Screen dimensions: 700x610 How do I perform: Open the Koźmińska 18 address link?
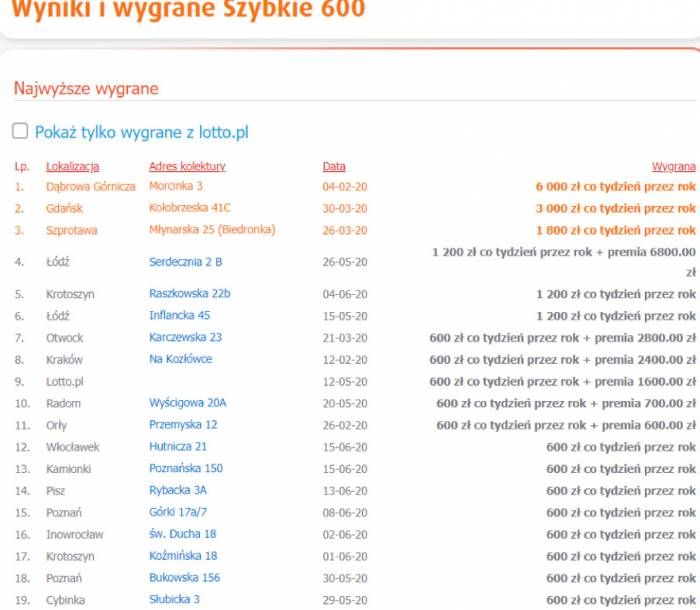pyautogui.click(x=183, y=556)
